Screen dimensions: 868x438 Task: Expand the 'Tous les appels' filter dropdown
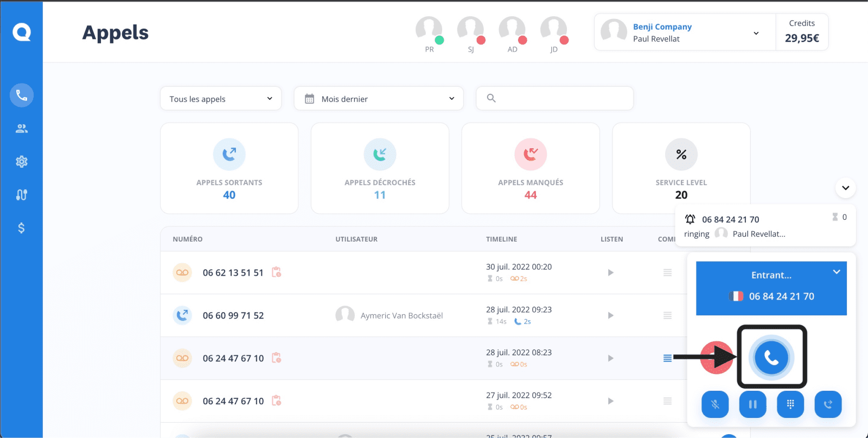pyautogui.click(x=221, y=99)
